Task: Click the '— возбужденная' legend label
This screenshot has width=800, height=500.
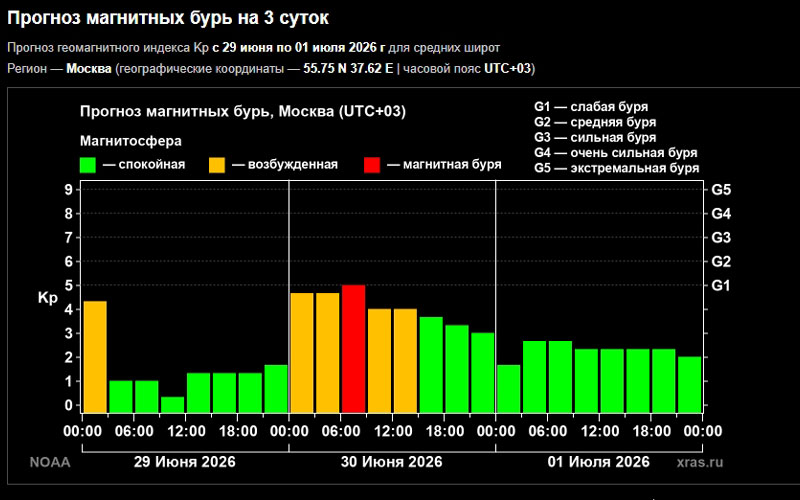Action: (285, 165)
